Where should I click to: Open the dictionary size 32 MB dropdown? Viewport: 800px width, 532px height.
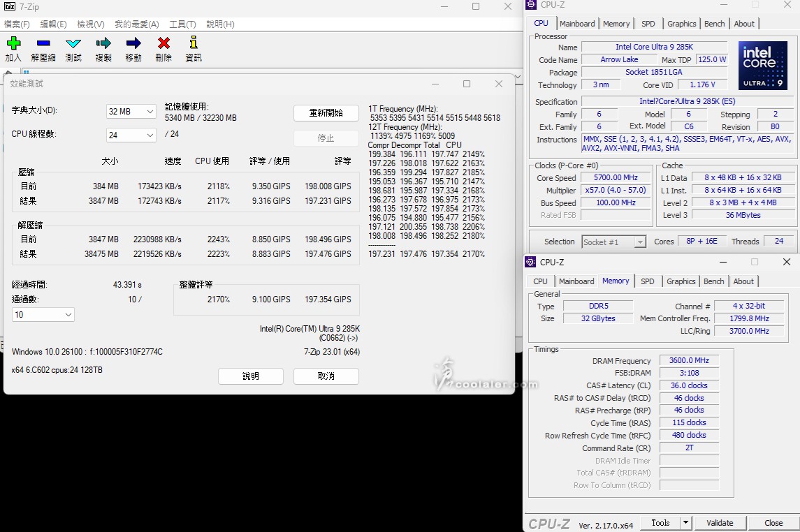131,112
